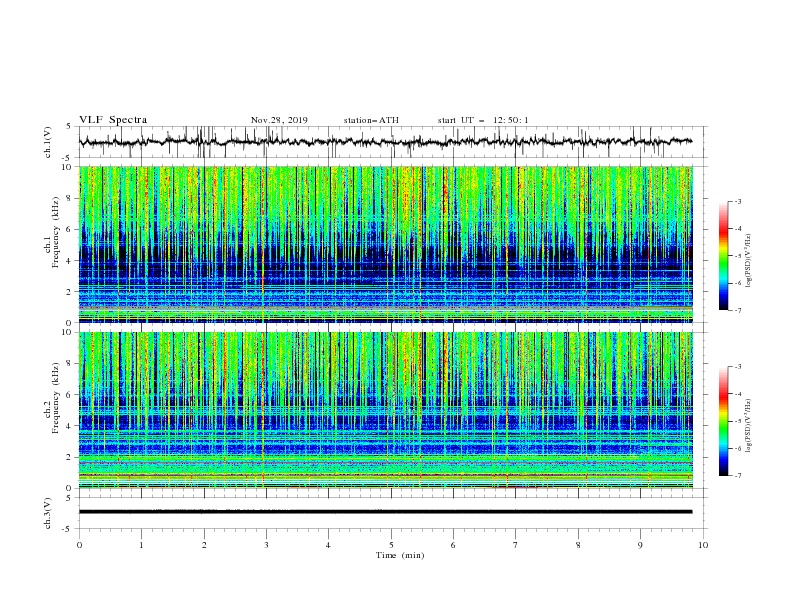Click the "6" kHz tick of ch.1 spectrogram
The width and height of the screenshot is (792, 612).
tap(70, 229)
